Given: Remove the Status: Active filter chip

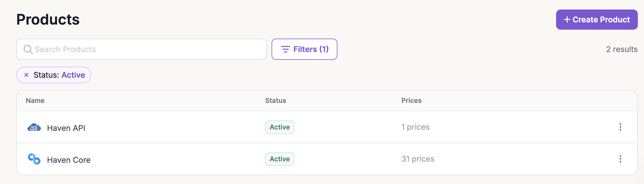Looking at the screenshot, I should 26,75.
